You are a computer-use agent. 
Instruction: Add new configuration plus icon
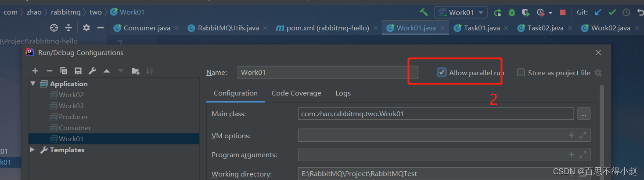tap(35, 71)
